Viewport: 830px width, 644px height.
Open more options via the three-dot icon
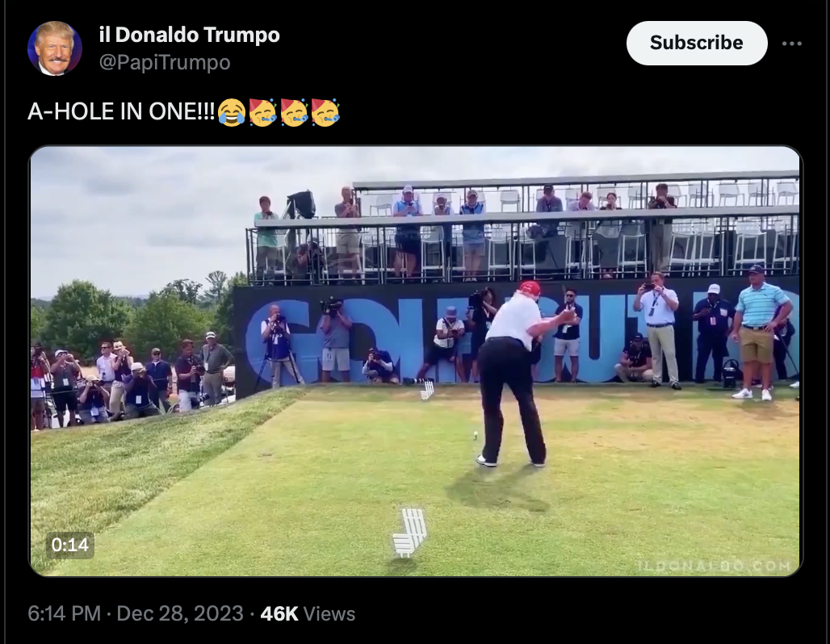pos(791,44)
